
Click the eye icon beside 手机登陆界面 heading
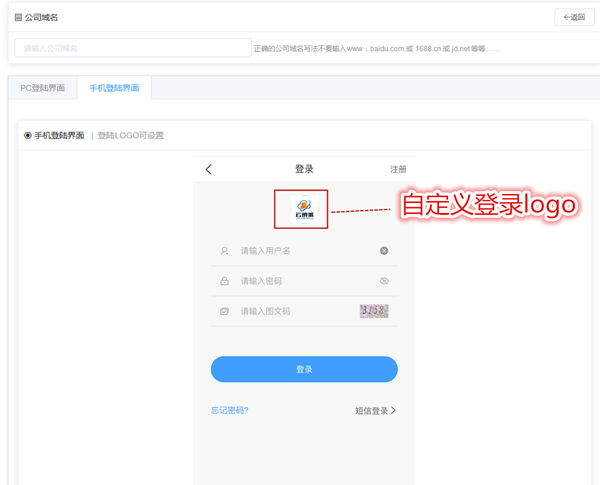28,136
